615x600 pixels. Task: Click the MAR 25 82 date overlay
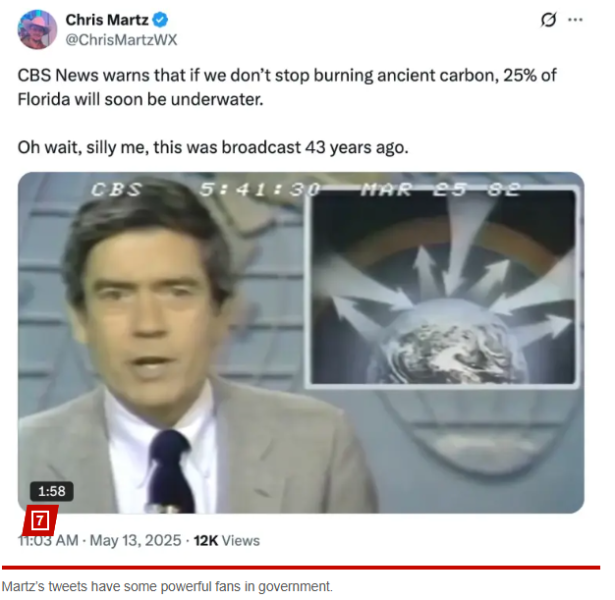[441, 190]
